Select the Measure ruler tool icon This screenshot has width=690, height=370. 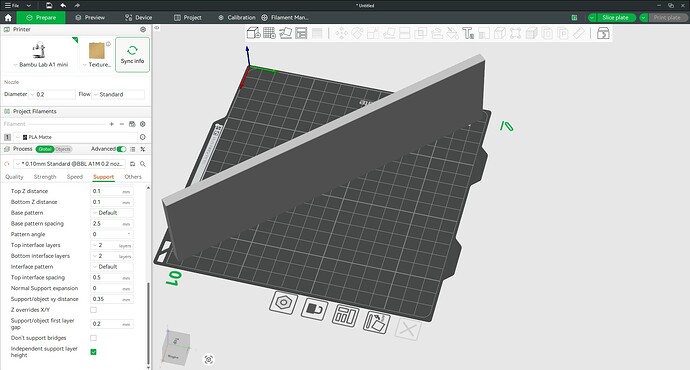point(579,33)
